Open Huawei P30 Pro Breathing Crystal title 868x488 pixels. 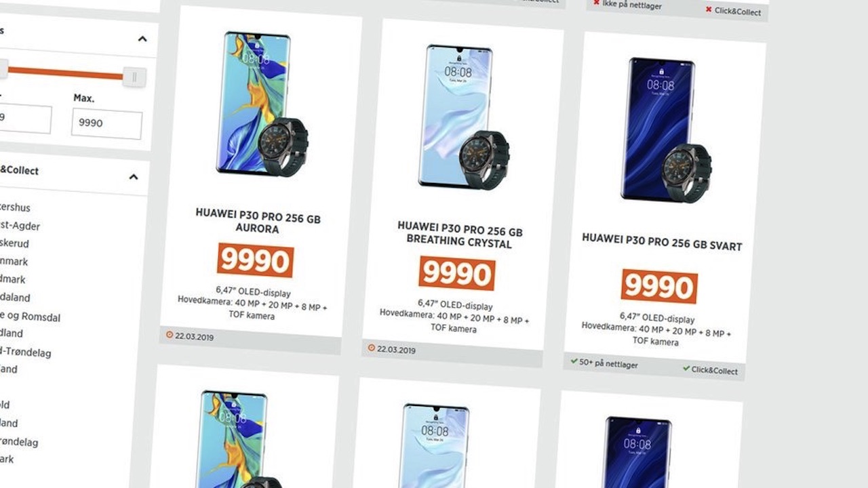[460, 235]
